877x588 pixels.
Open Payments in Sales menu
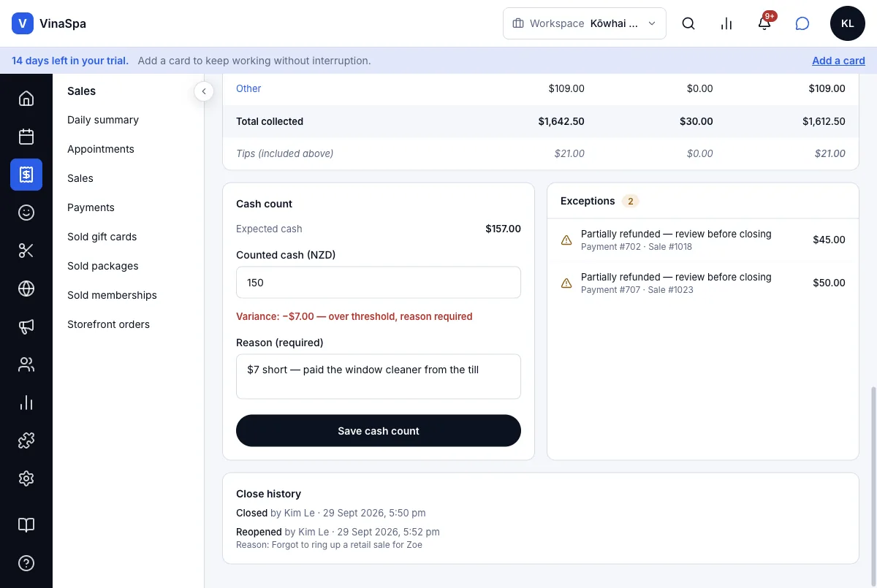[x=91, y=207]
